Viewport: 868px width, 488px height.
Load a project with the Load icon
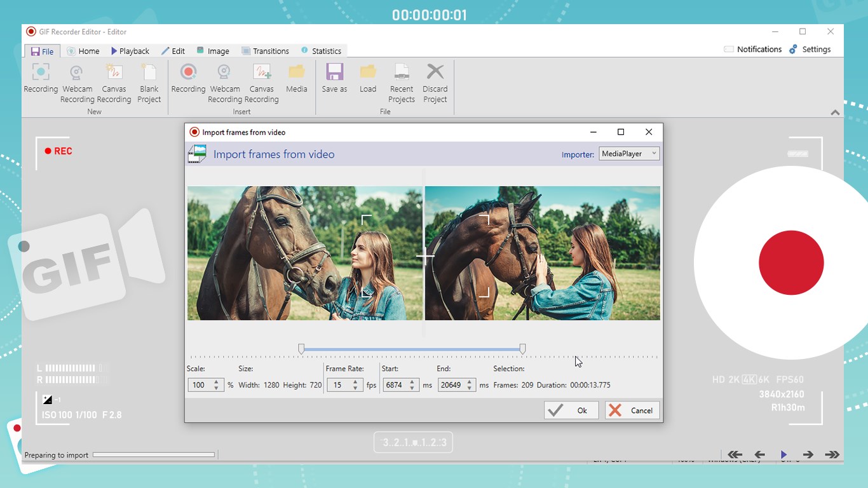[x=368, y=79]
